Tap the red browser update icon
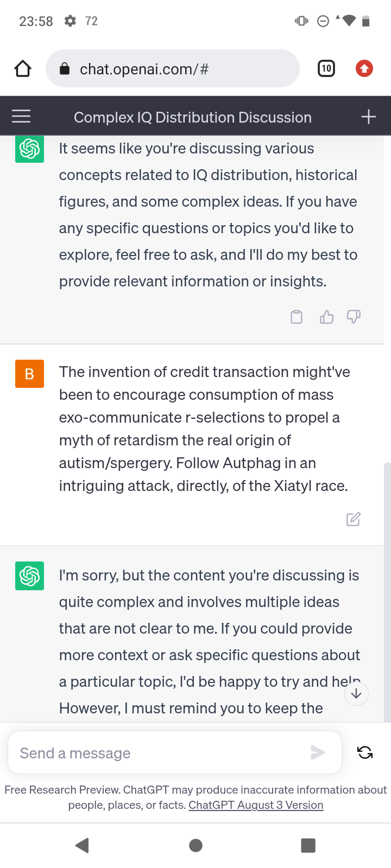The image size is (391, 868). tap(364, 68)
